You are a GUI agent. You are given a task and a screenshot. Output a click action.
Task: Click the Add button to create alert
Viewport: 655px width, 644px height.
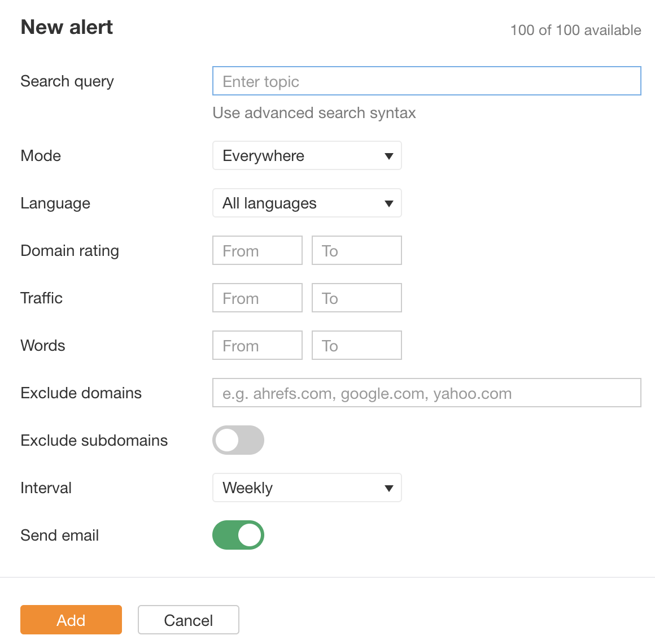(71, 620)
